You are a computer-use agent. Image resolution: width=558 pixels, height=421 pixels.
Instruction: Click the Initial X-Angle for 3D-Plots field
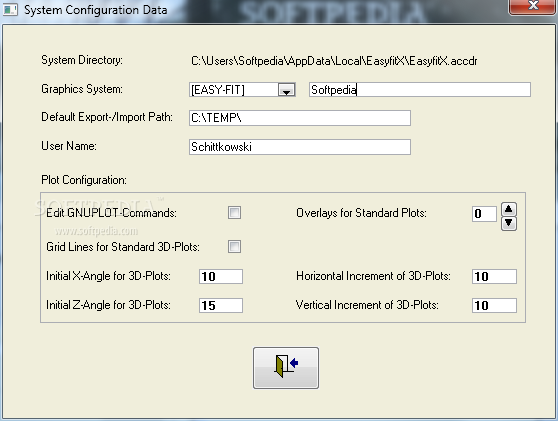click(x=221, y=277)
